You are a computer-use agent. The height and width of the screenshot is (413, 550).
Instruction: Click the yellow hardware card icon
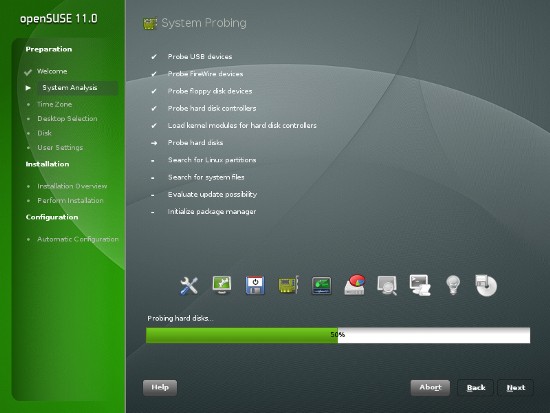[288, 285]
